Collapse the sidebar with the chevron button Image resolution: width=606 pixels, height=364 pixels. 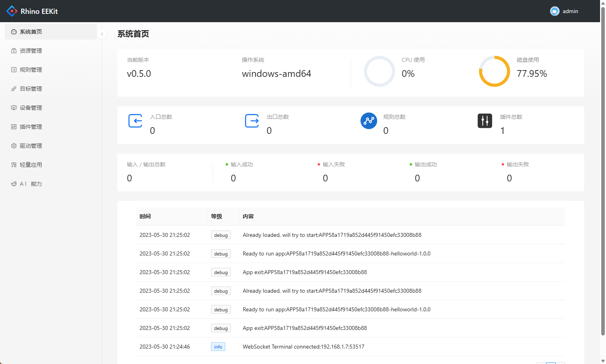coord(102,34)
